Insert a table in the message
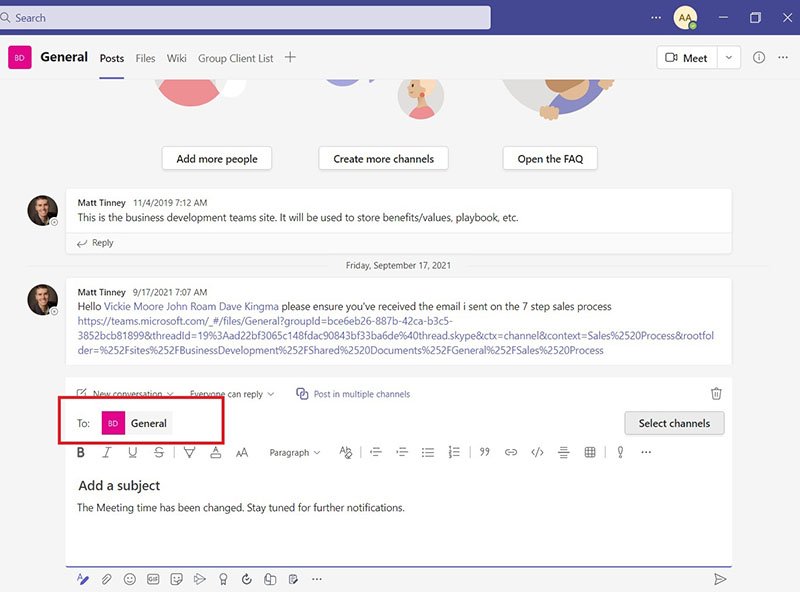Screen dimensions: 800x592 click(x=590, y=453)
